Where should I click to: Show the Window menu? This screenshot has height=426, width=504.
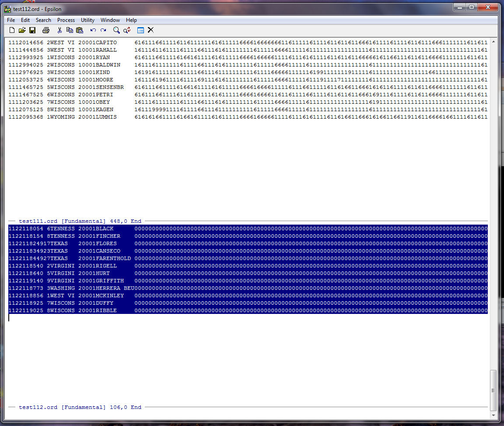(110, 20)
